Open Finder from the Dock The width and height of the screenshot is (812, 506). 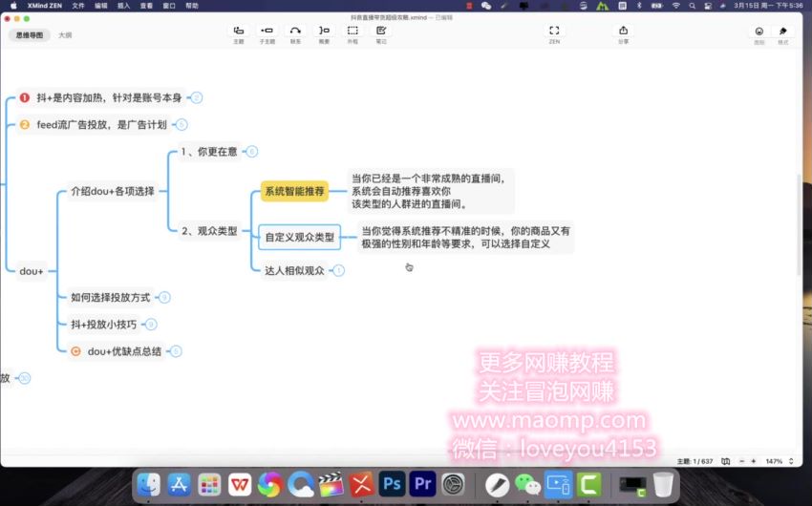click(x=149, y=485)
